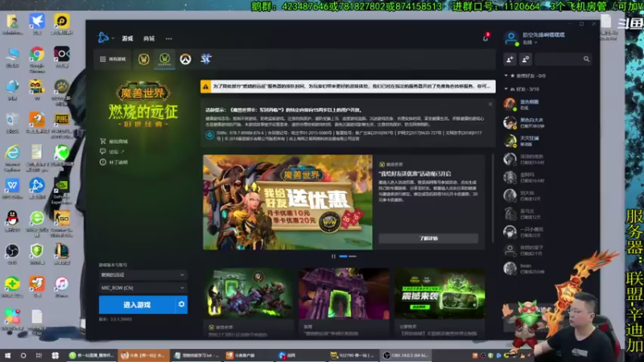Open Internet Explorer desktop icon
Image resolution: width=644 pixels, height=362 pixels.
tap(12, 157)
